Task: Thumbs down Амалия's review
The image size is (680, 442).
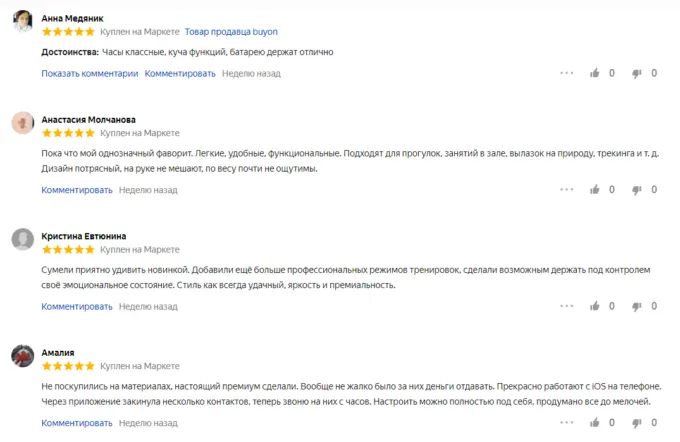Action: tap(637, 423)
